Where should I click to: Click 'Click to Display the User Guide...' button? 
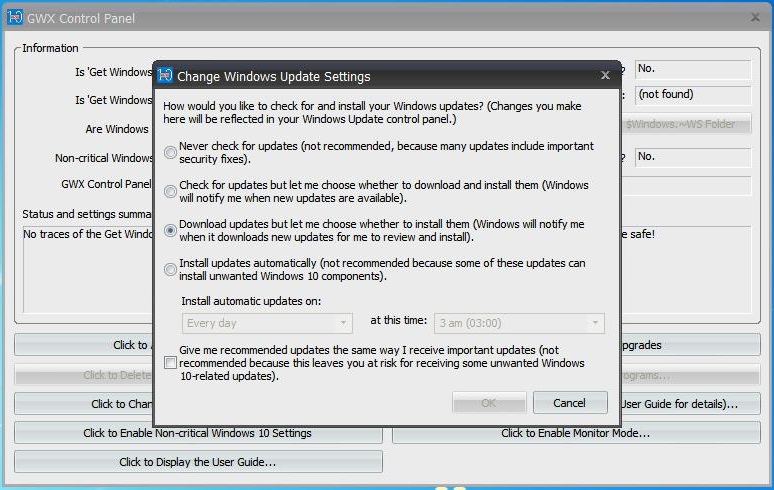point(198,462)
